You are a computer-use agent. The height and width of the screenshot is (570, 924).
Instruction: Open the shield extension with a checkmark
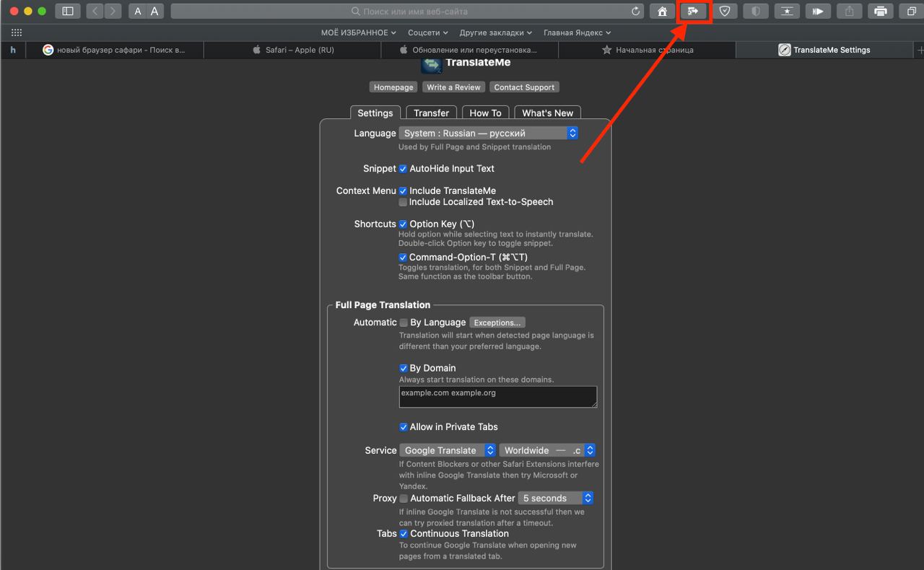pyautogui.click(x=724, y=11)
